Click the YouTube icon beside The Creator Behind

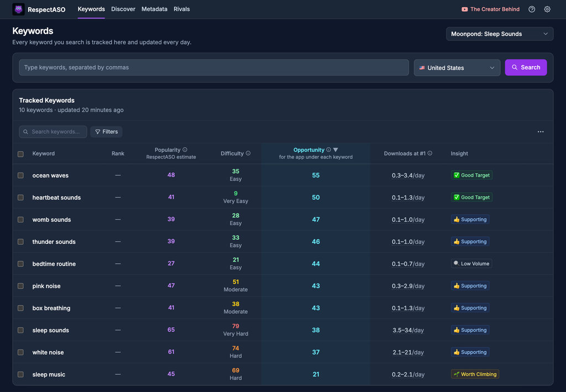(464, 9)
